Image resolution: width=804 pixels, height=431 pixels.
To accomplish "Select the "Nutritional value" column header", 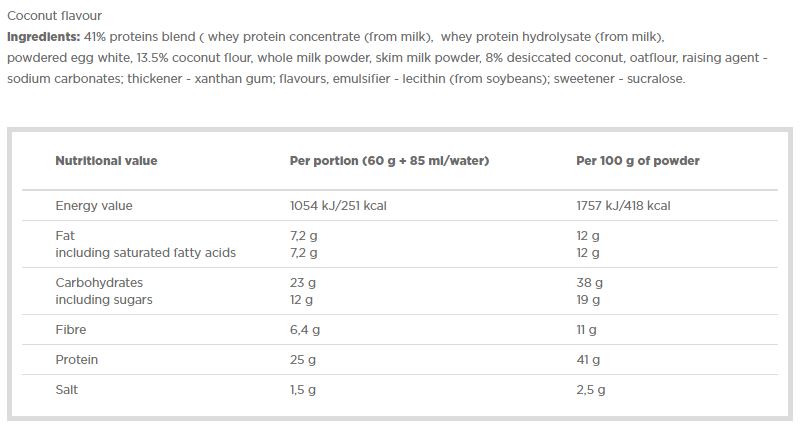I will click(106, 161).
